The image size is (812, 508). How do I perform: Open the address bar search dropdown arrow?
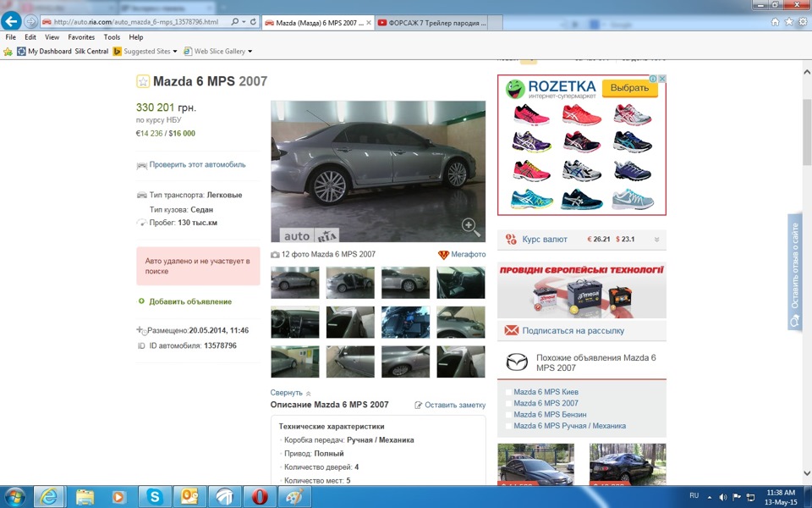244,22
